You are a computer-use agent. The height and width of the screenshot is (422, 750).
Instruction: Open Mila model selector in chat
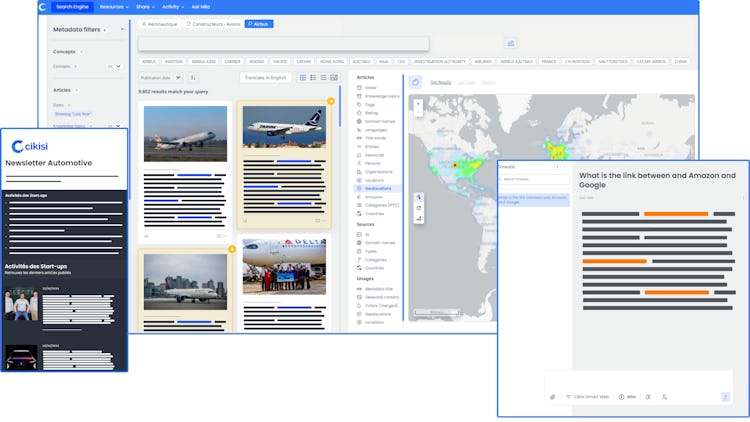pos(628,397)
